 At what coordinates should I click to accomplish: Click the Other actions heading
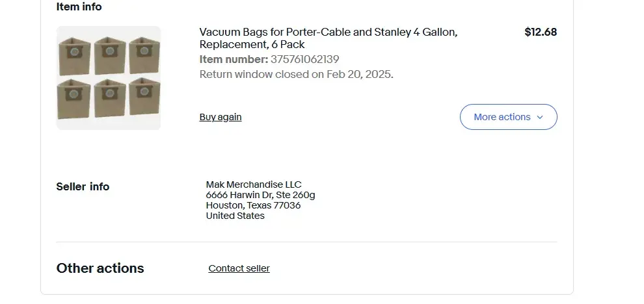pos(100,268)
